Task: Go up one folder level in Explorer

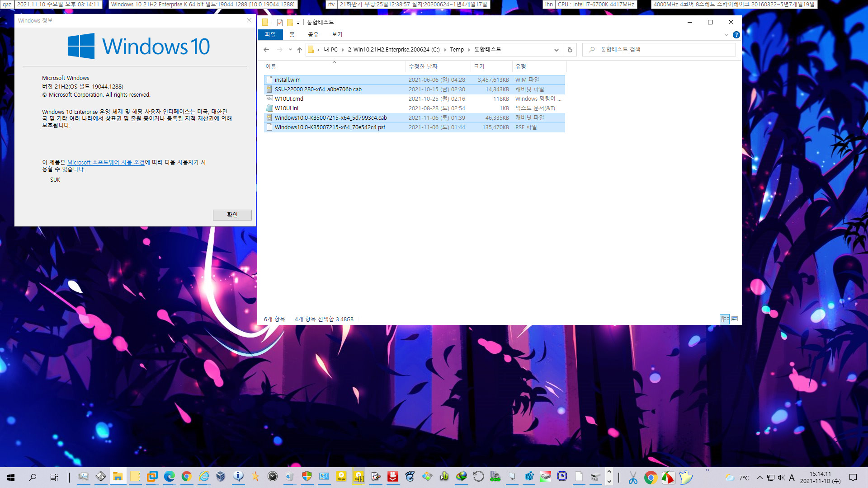Action: click(x=300, y=50)
